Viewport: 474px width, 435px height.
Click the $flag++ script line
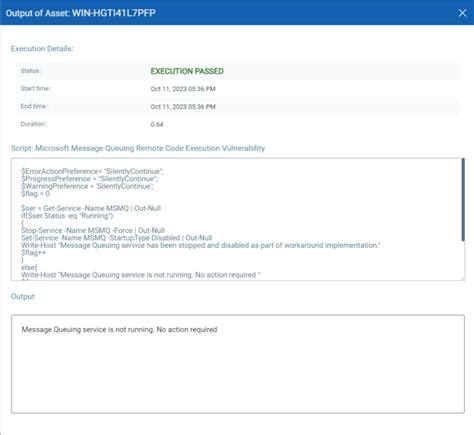(33, 253)
